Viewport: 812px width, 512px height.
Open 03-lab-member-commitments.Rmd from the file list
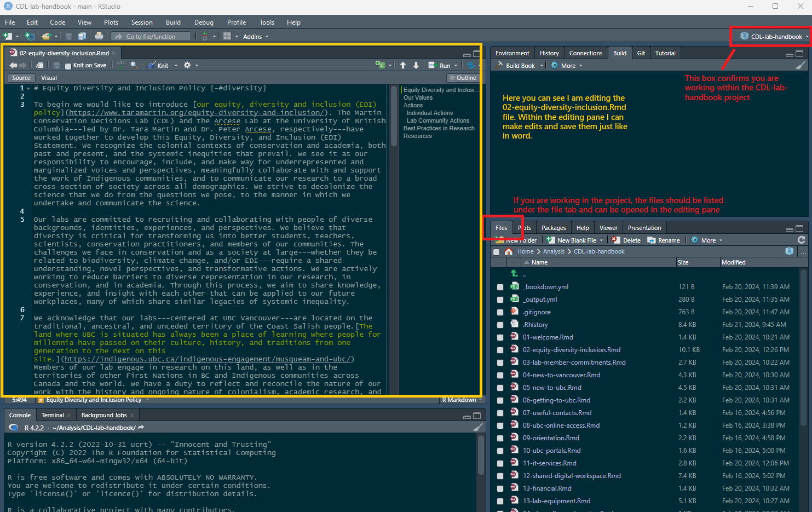(x=574, y=363)
